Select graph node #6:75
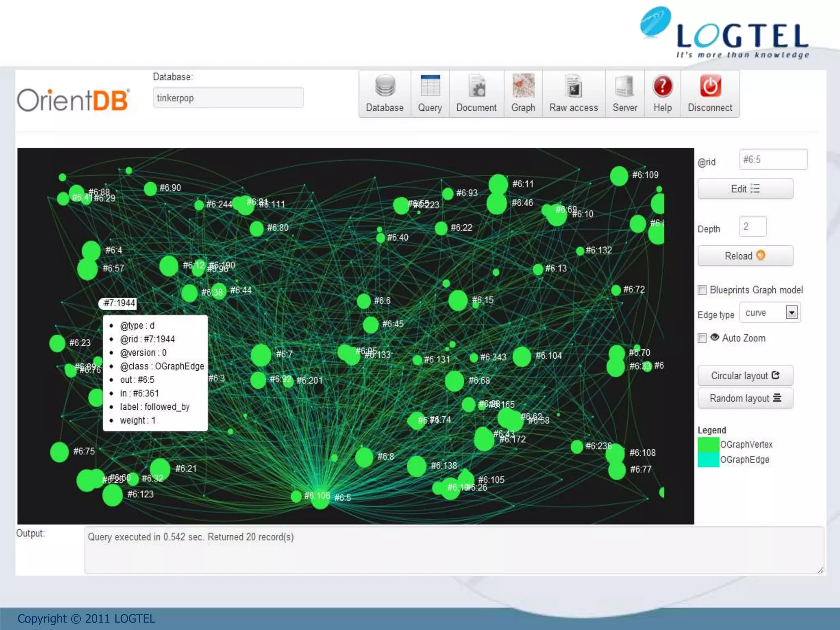 point(59,452)
